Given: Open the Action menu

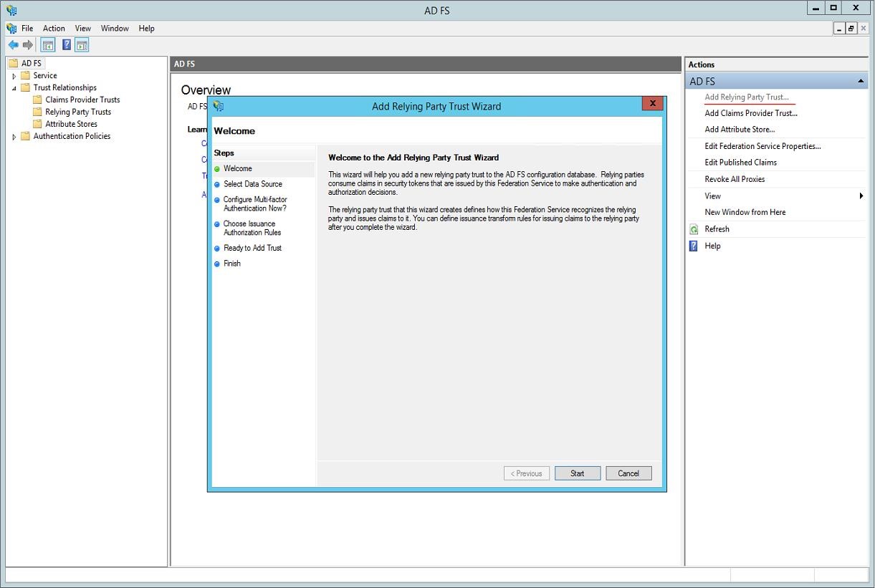Looking at the screenshot, I should click(x=54, y=29).
